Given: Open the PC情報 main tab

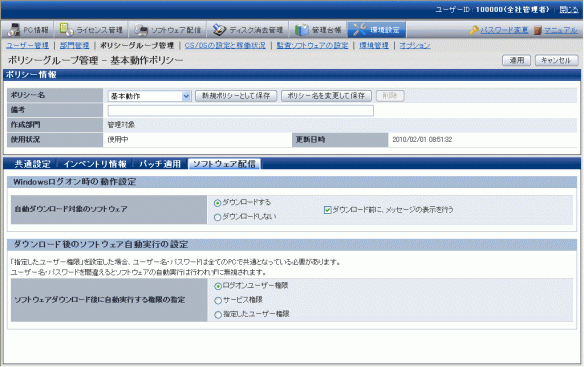Looking at the screenshot, I should tap(28, 30).
